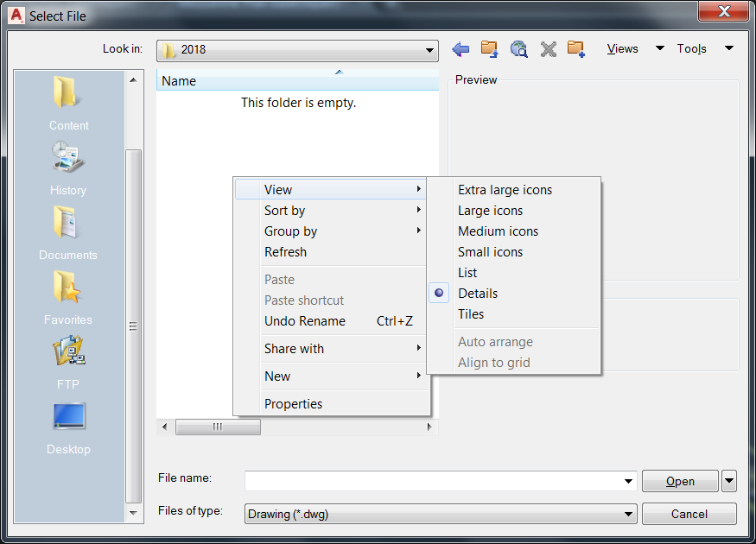Expand the Views dropdown arrow
756x544 pixels.
659,48
